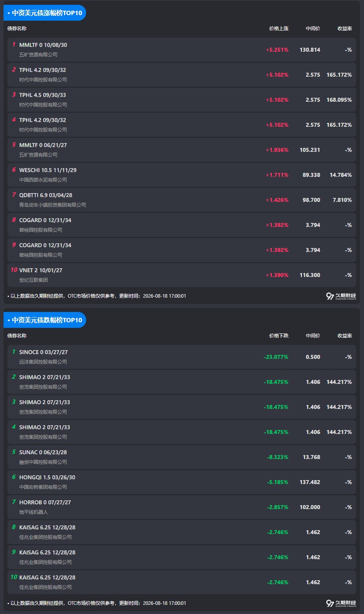Click the 137.482 mid price
The image size is (364, 614).
(x=310, y=482)
